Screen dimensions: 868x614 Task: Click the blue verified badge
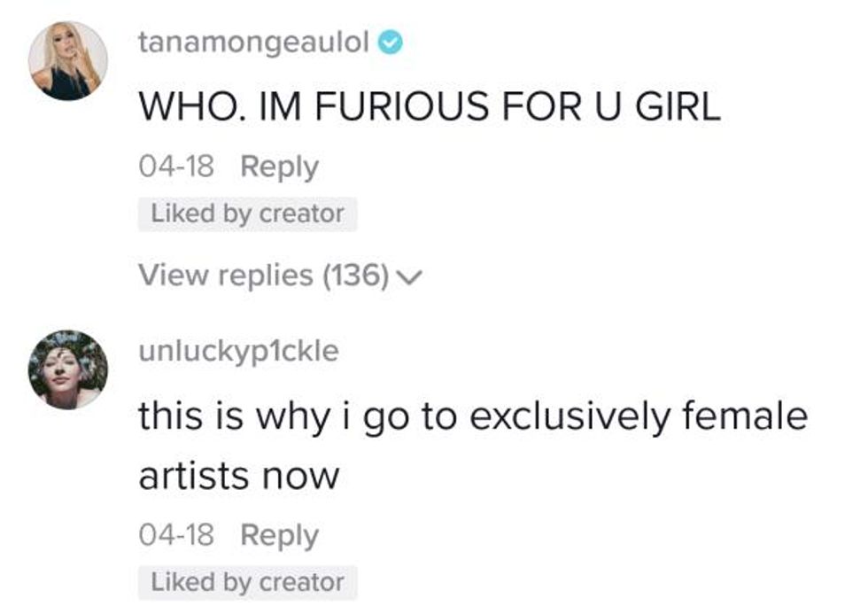click(391, 43)
